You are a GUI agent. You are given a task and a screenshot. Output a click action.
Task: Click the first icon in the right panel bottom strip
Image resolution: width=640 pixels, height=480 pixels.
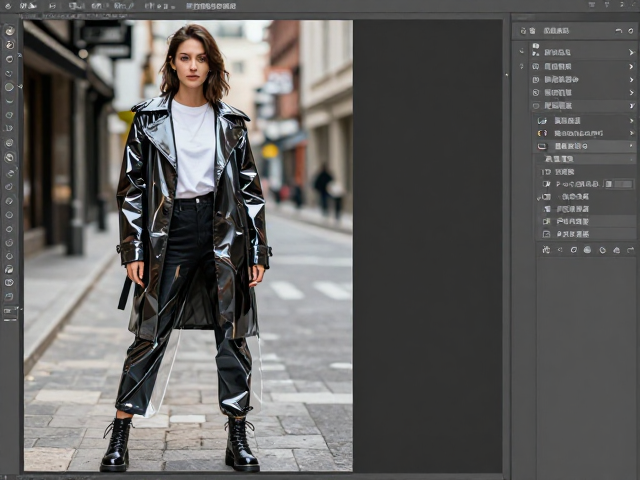546,250
